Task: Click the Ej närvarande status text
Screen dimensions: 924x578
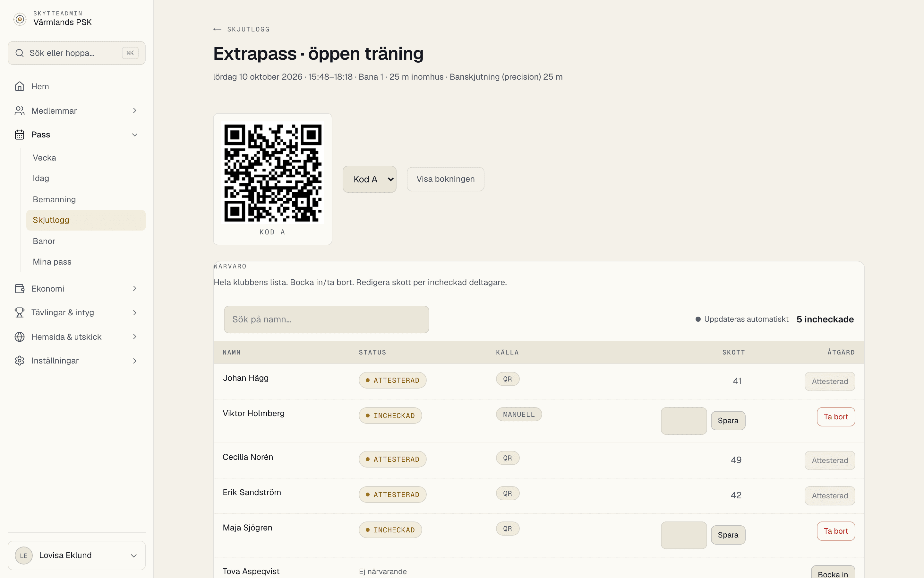Action: [382, 572]
